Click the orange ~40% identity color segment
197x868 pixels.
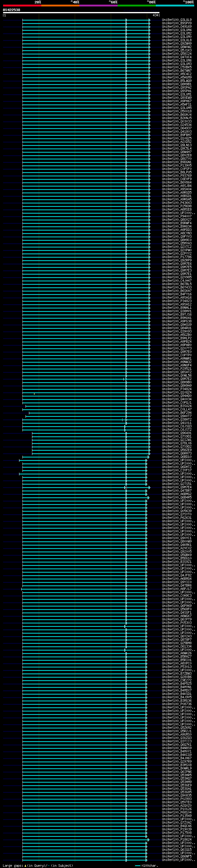click(x=60, y=6)
